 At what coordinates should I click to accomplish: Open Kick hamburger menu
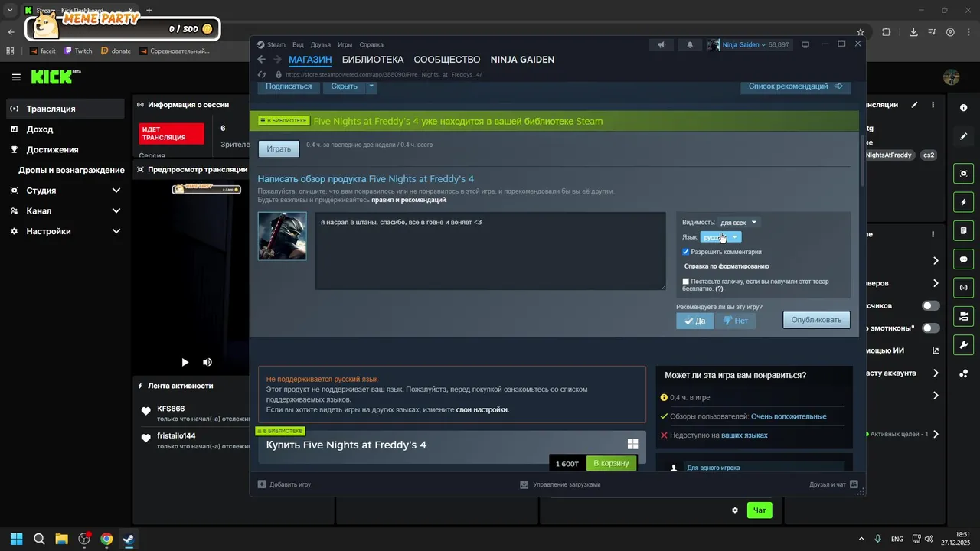click(16, 77)
